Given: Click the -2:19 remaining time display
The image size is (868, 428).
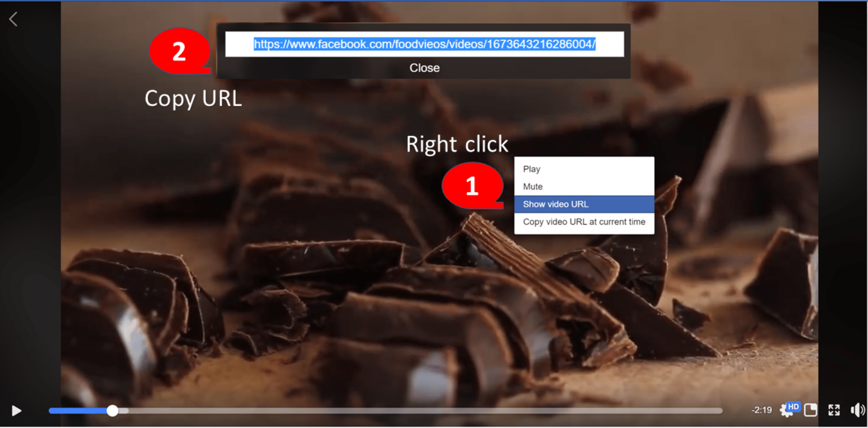Looking at the screenshot, I should (x=762, y=410).
